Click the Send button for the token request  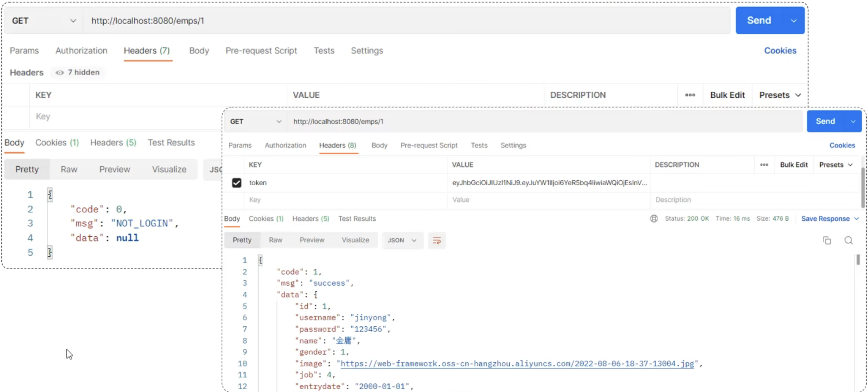(825, 122)
